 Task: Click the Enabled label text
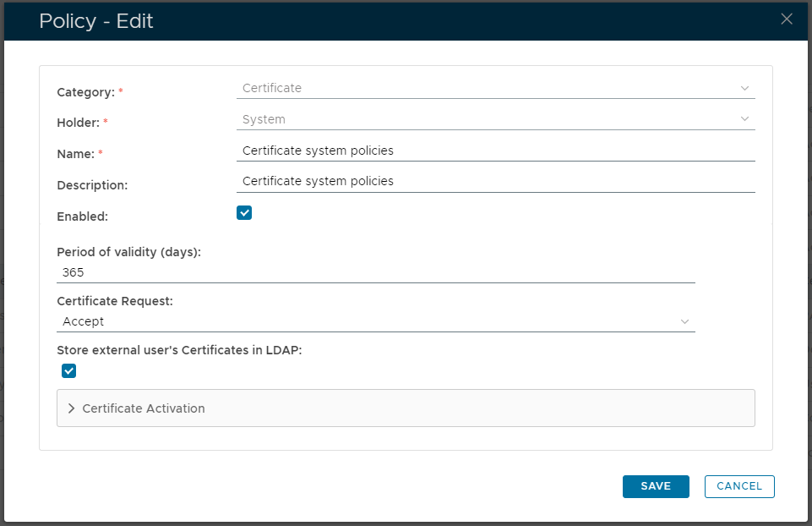click(x=82, y=216)
